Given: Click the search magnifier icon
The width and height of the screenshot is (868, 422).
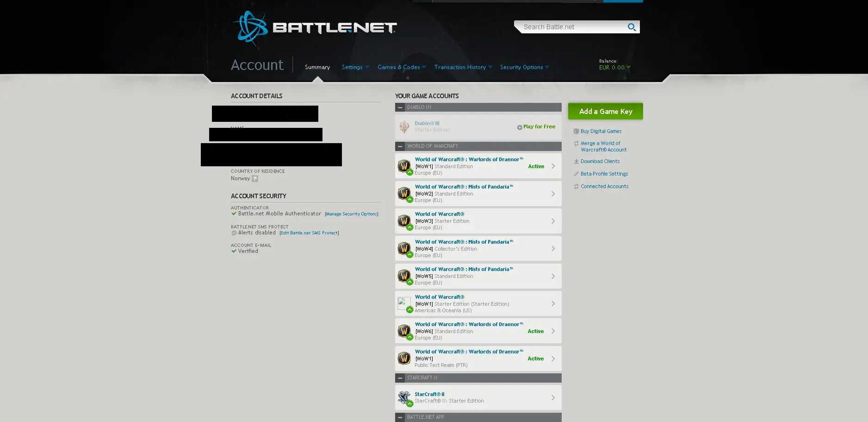Looking at the screenshot, I should tap(632, 27).
